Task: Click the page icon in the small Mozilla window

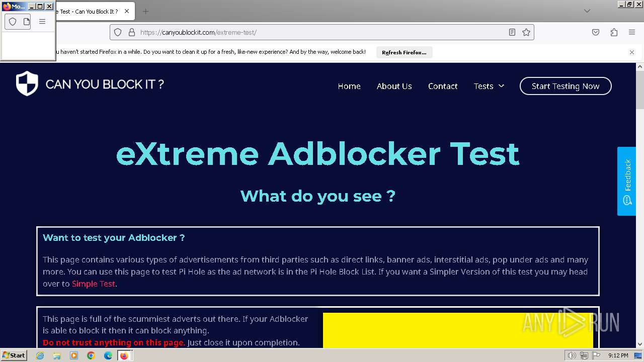Action: (26, 22)
